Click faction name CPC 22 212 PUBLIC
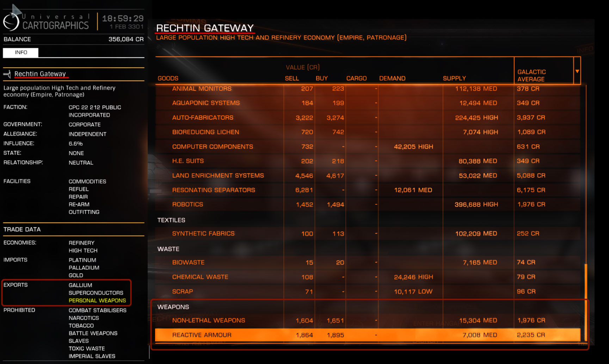 pos(95,107)
